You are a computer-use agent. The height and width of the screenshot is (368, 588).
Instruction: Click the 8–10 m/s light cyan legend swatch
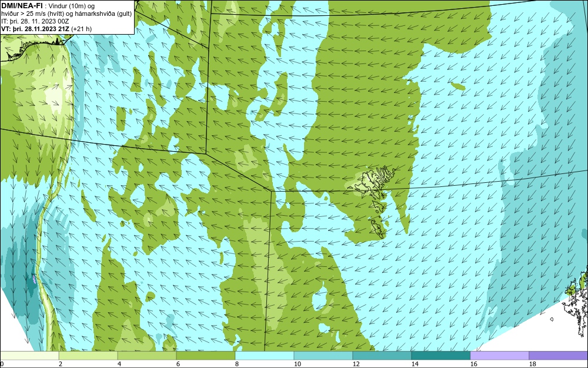265,355
